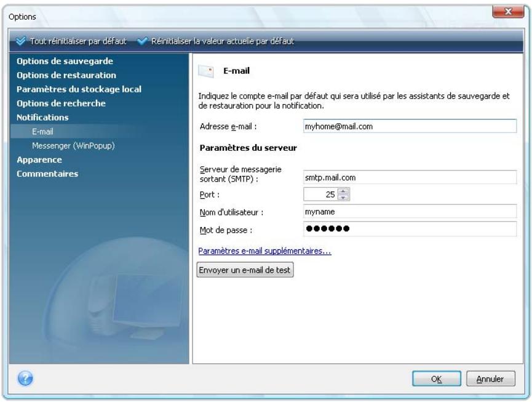Click the Mot de passe label

pyautogui.click(x=226, y=230)
